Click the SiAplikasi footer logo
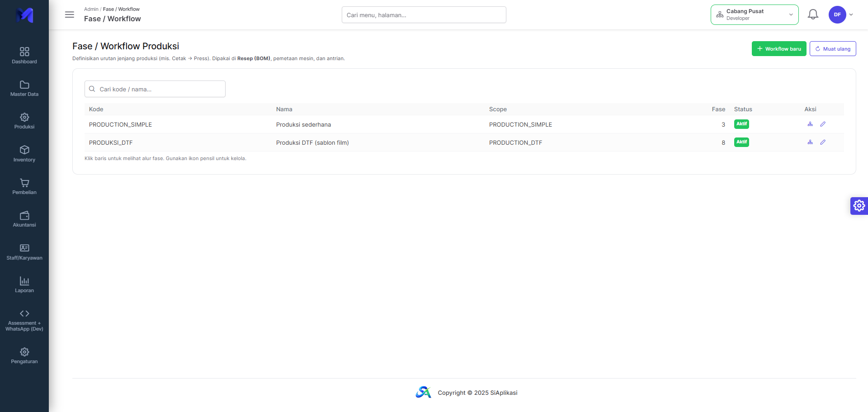 (x=424, y=392)
